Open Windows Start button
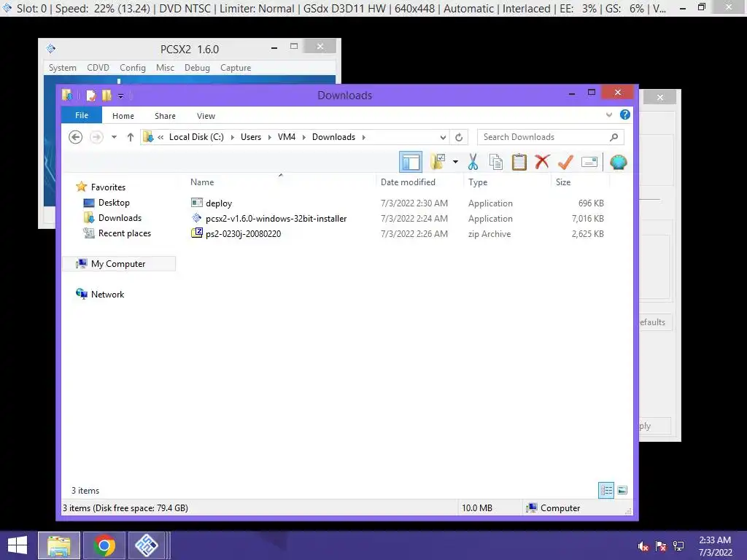 pos(18,545)
